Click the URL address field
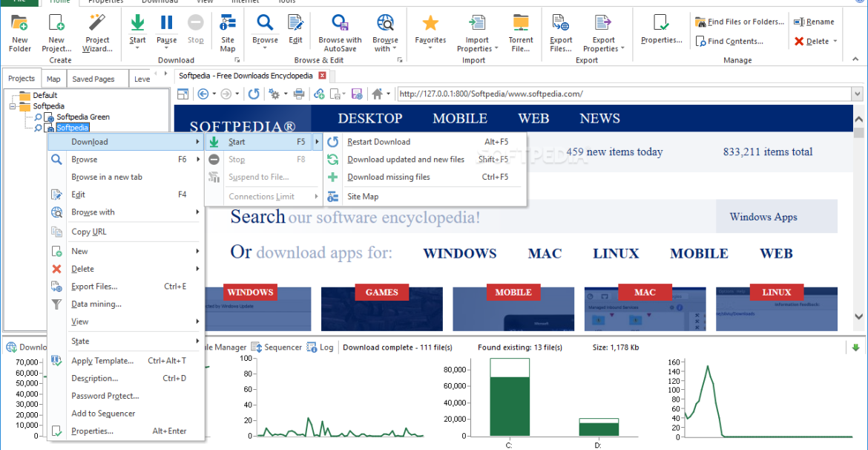This screenshot has width=868, height=450. [625, 94]
